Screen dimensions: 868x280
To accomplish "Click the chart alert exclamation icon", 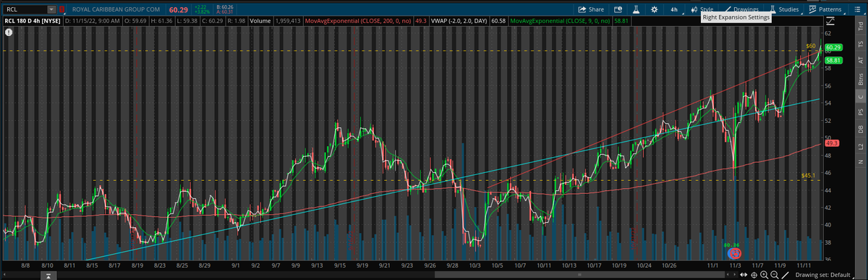I will tap(8, 33).
